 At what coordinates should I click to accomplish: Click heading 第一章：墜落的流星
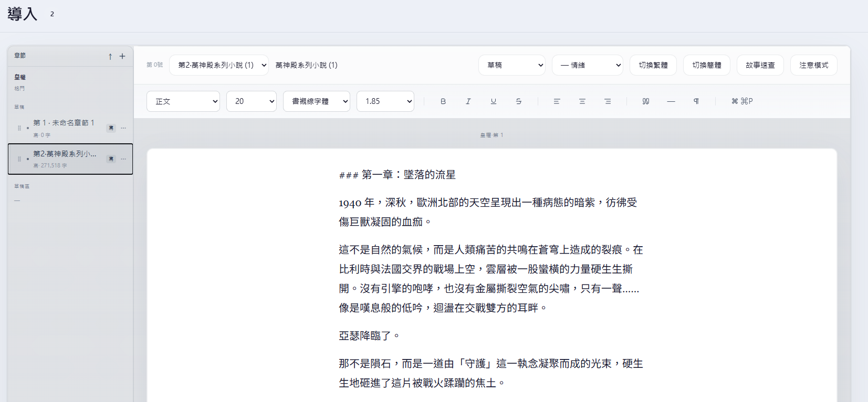[398, 175]
